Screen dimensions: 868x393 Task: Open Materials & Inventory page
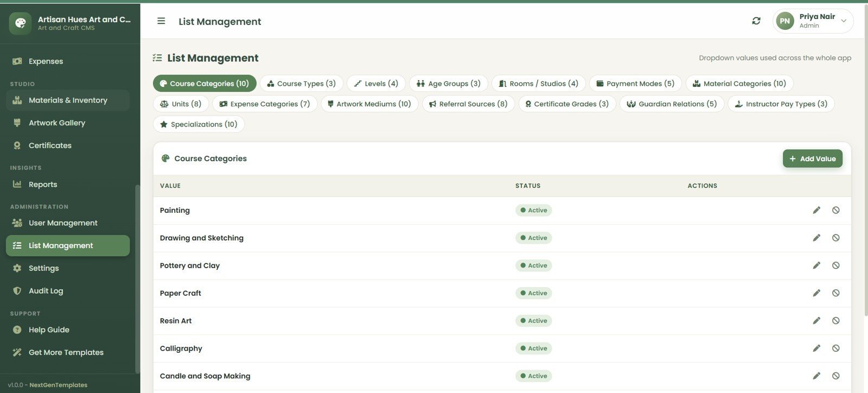(x=68, y=100)
